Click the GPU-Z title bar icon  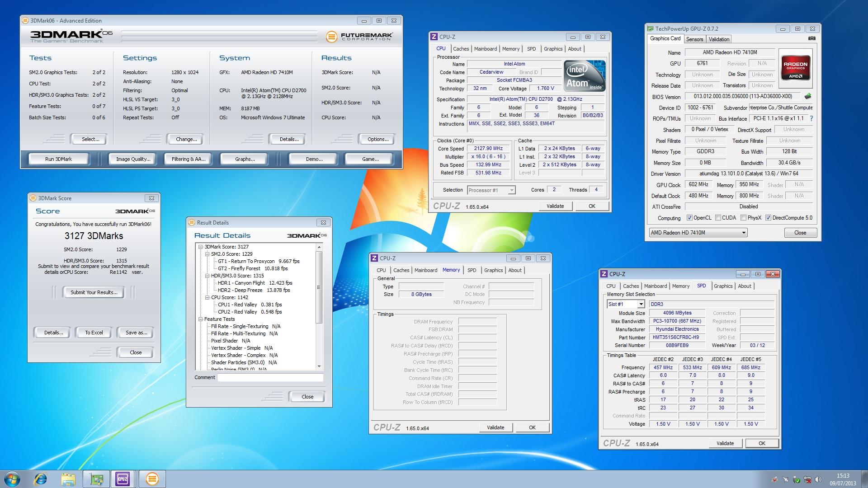[x=651, y=28]
